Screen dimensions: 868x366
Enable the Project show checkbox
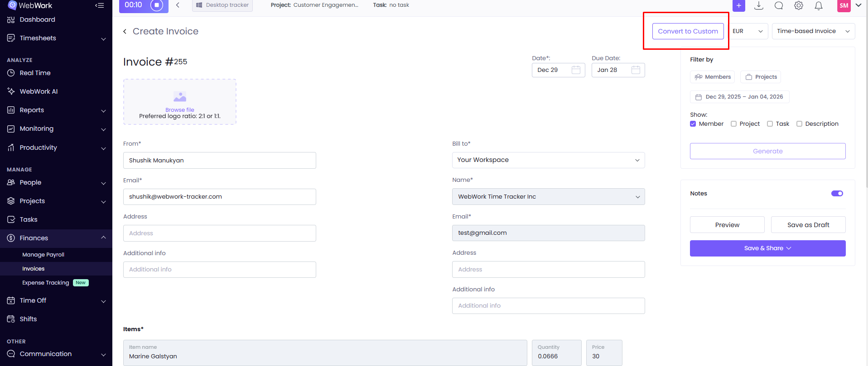pyautogui.click(x=733, y=124)
